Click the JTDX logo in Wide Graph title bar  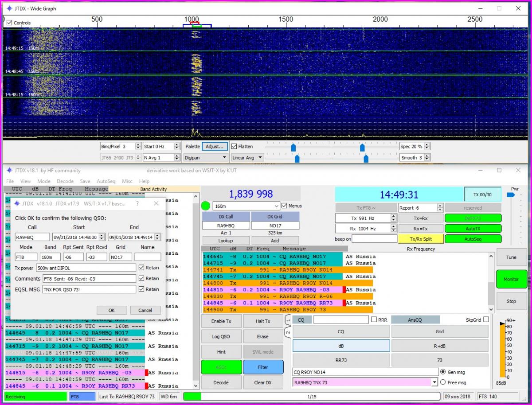point(9,8)
